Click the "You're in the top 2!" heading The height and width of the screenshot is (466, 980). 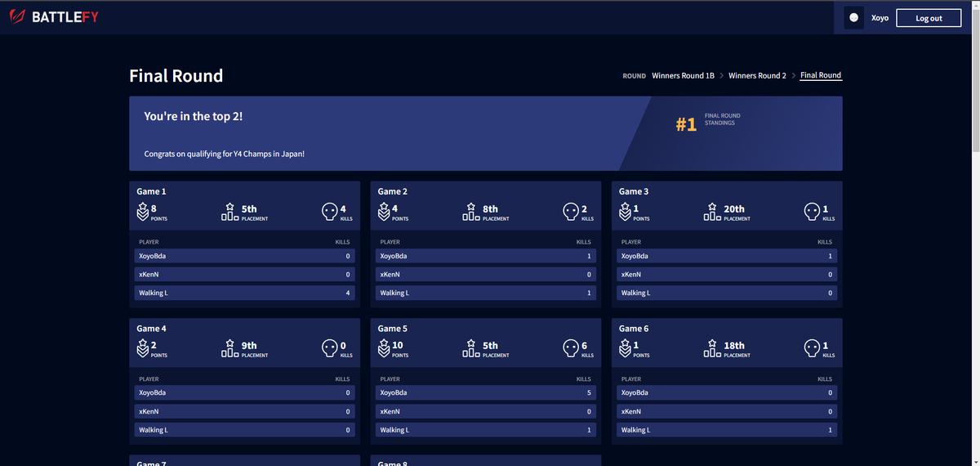(x=194, y=116)
